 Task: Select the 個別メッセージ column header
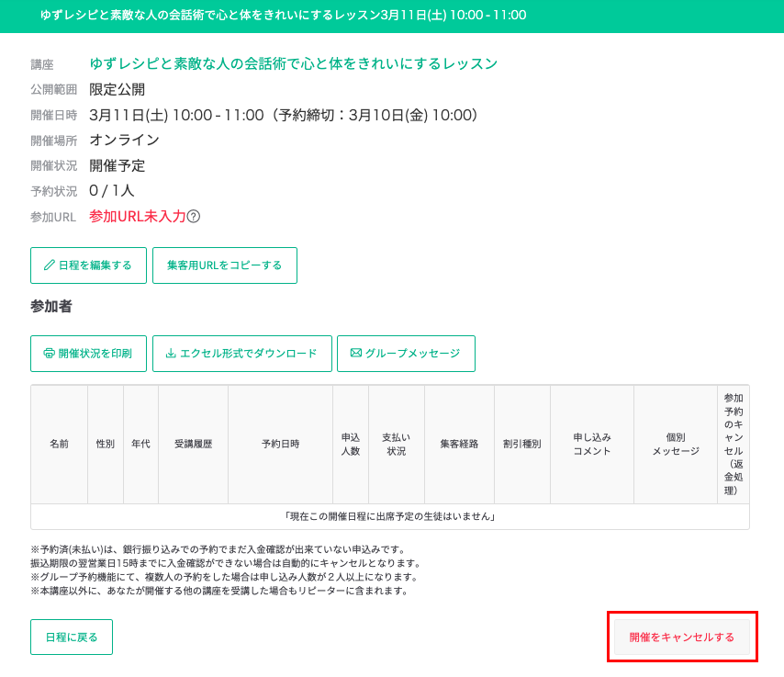pos(676,444)
